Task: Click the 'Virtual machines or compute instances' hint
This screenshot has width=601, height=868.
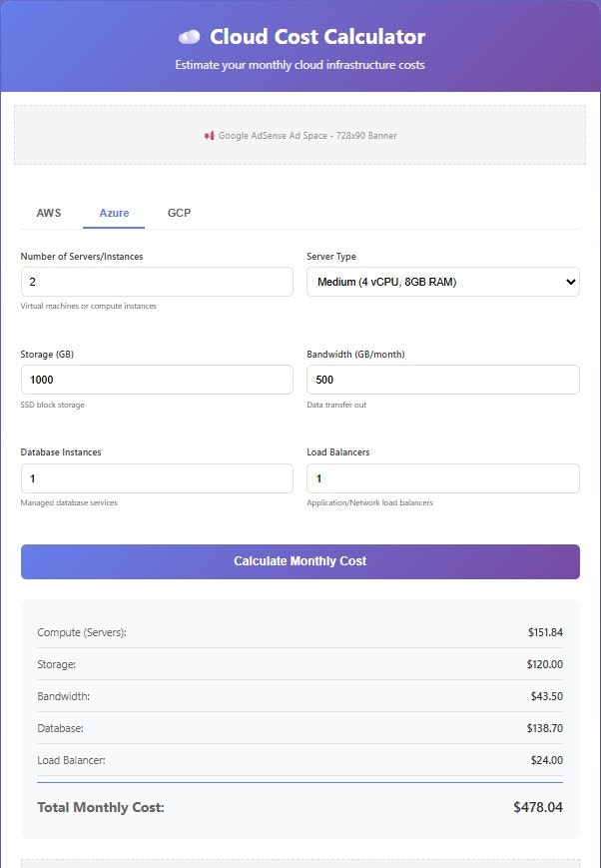Action: pyautogui.click(x=89, y=306)
